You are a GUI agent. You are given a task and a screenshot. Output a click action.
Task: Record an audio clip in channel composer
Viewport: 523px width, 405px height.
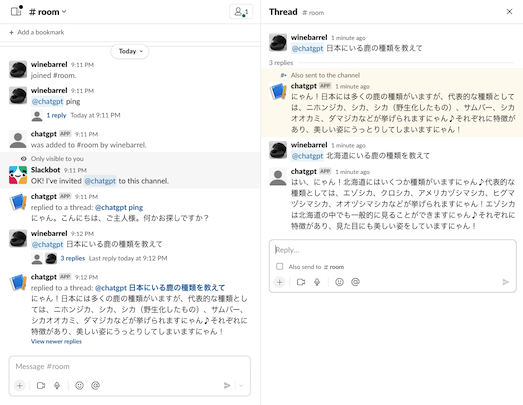57,386
